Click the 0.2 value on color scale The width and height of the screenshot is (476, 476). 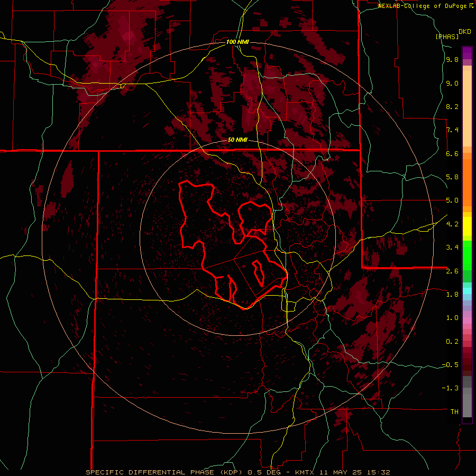click(x=452, y=342)
